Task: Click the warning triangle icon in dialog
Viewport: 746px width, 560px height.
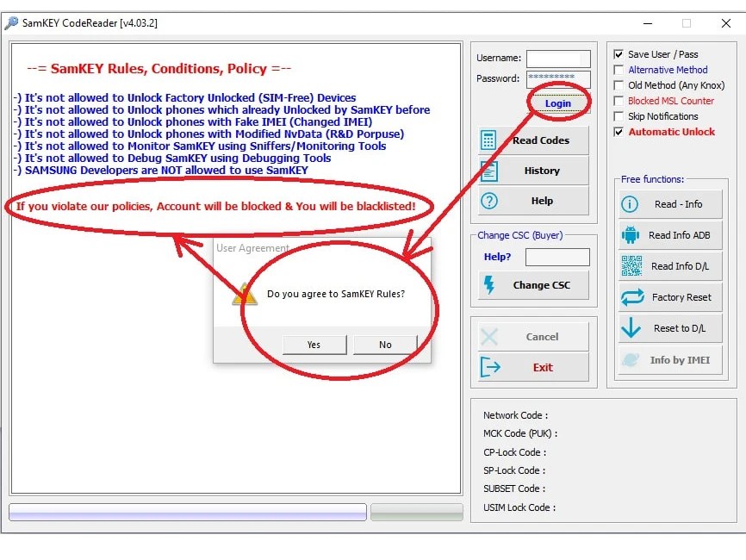Action: point(245,294)
